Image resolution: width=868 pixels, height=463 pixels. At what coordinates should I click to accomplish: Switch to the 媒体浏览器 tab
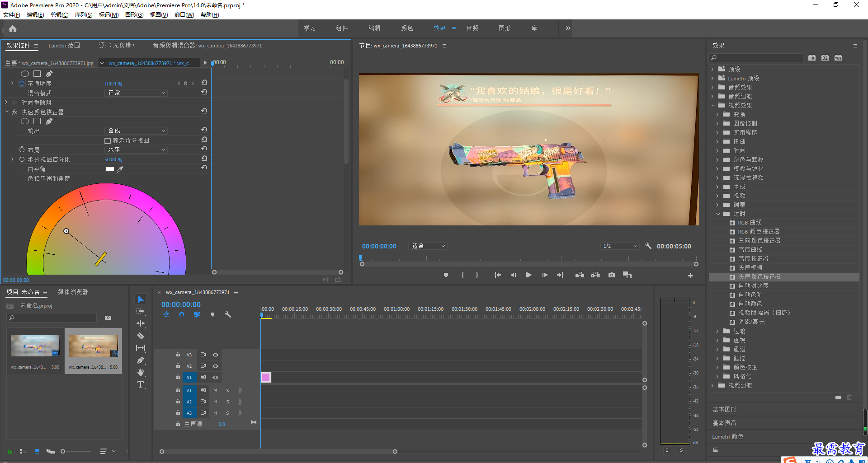pyautogui.click(x=73, y=292)
